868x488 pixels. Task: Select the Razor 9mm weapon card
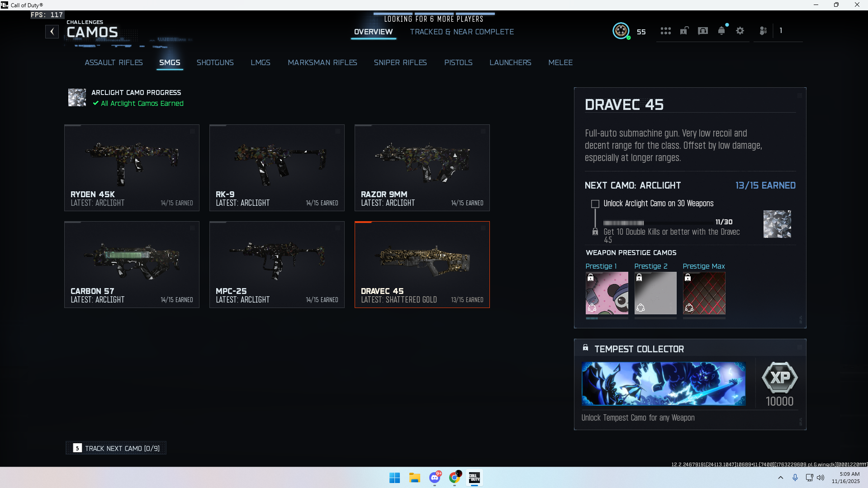pyautogui.click(x=422, y=168)
